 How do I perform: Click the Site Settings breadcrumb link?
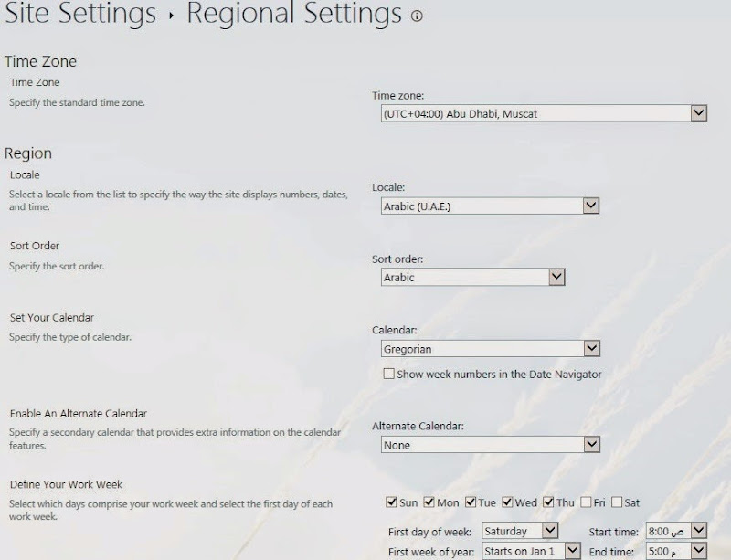click(x=80, y=13)
